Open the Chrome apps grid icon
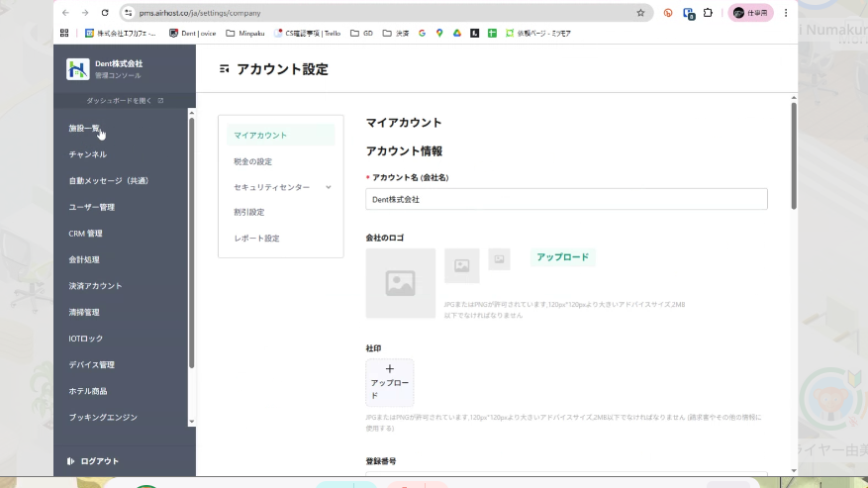This screenshot has height=488, width=868. point(64,33)
